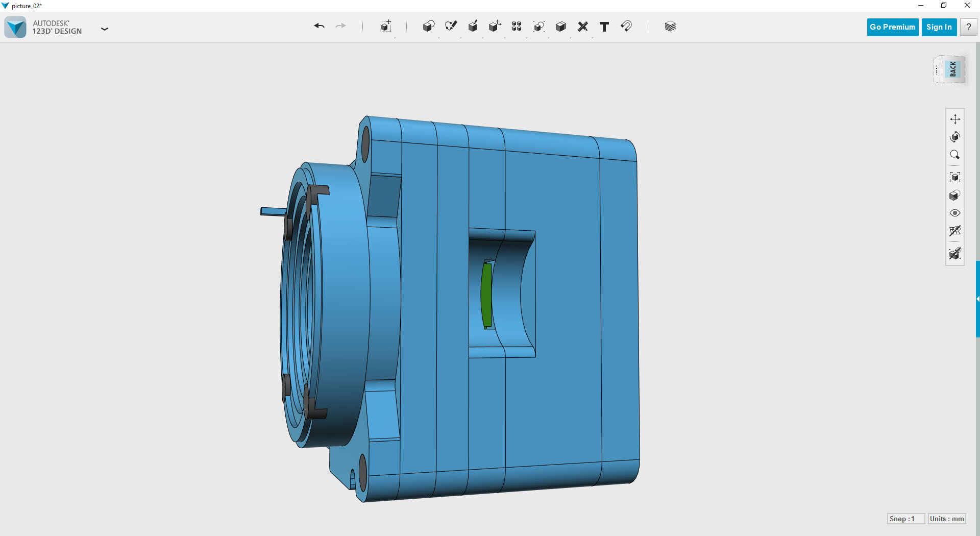This screenshot has width=980, height=536.
Task: Select the Transform tool in the toolbar
Action: pos(384,26)
